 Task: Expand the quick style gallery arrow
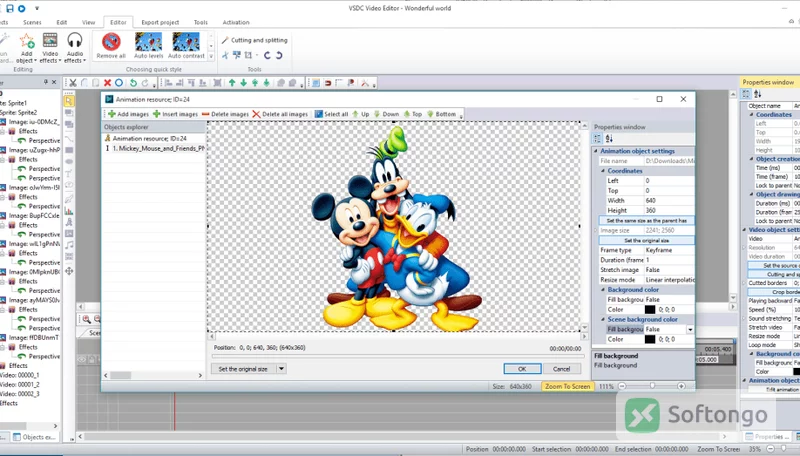coord(211,56)
